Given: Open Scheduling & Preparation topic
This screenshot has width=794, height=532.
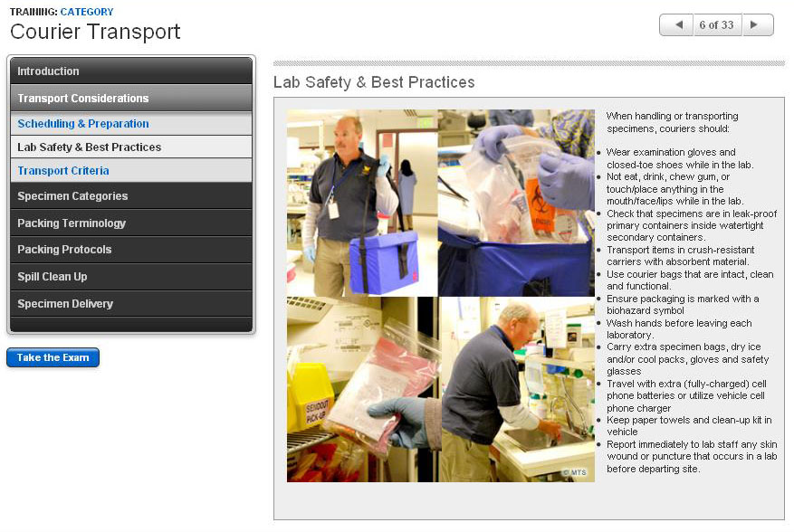Looking at the screenshot, I should point(130,124).
